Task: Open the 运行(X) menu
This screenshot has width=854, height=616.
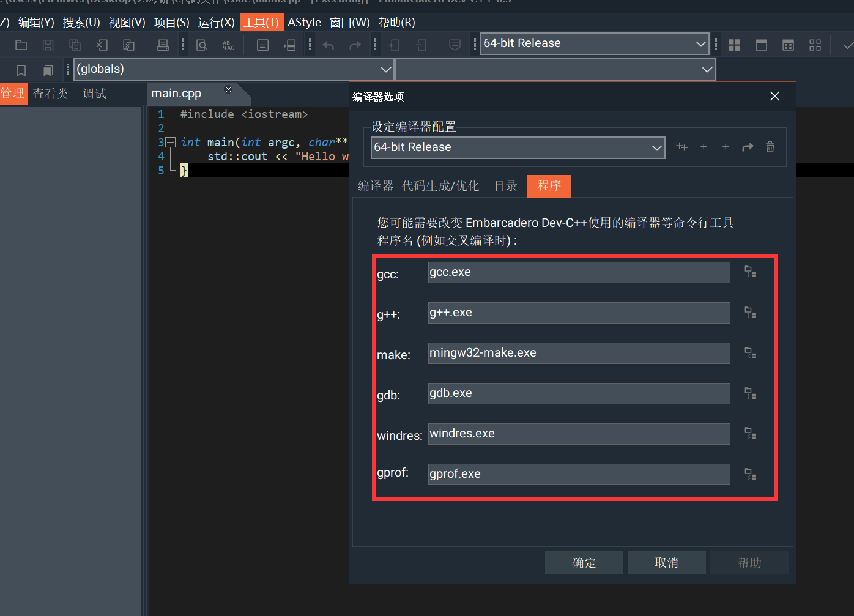Action: [x=216, y=23]
